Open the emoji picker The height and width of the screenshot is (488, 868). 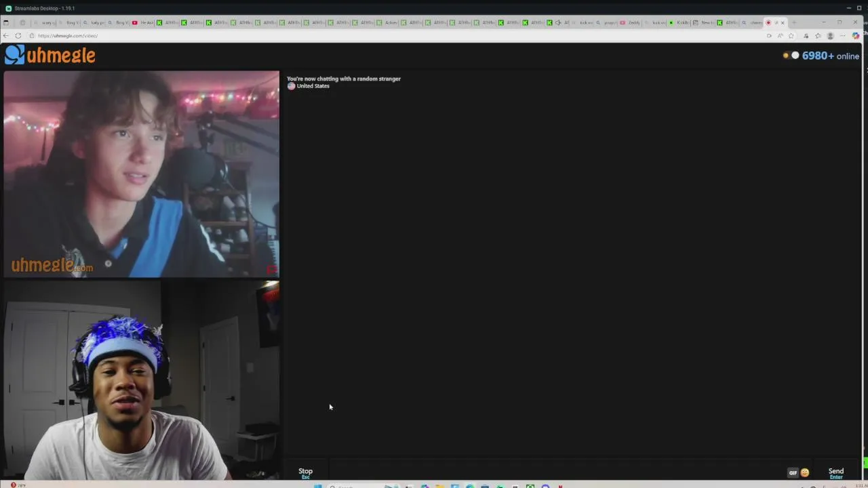click(x=805, y=472)
